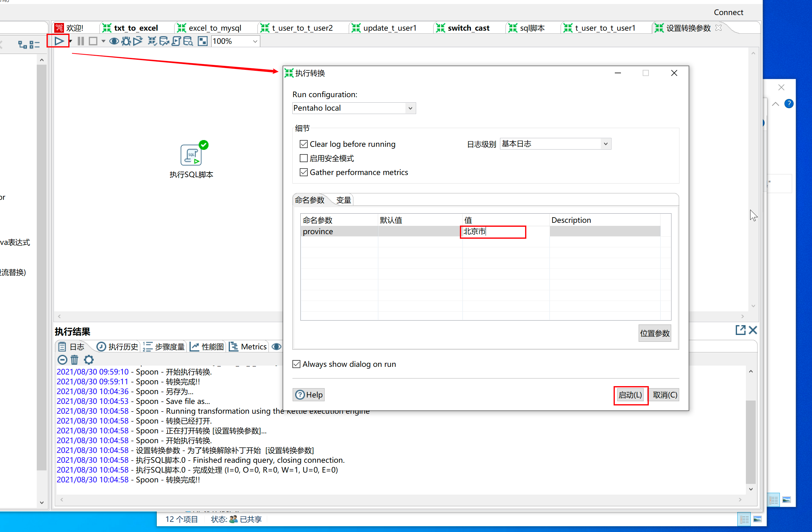Collapse log entries with the minus circle icon
The height and width of the screenshot is (532, 812).
62,359
